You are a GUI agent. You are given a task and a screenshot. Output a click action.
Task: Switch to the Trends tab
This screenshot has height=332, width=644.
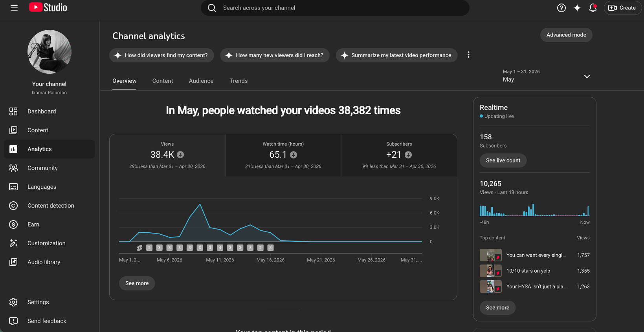point(239,81)
